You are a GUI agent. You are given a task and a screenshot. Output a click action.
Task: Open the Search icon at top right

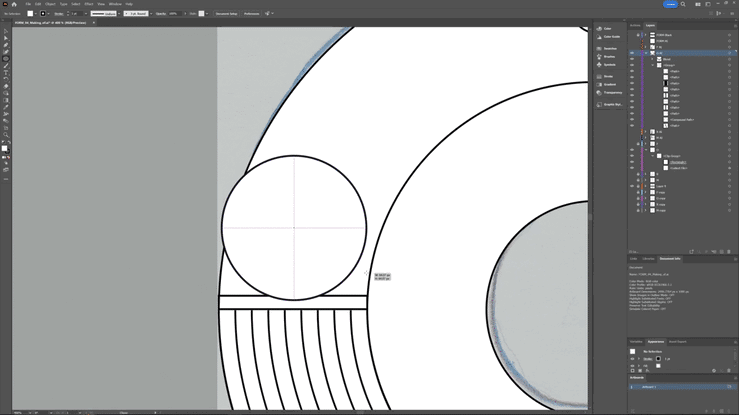[x=683, y=4]
